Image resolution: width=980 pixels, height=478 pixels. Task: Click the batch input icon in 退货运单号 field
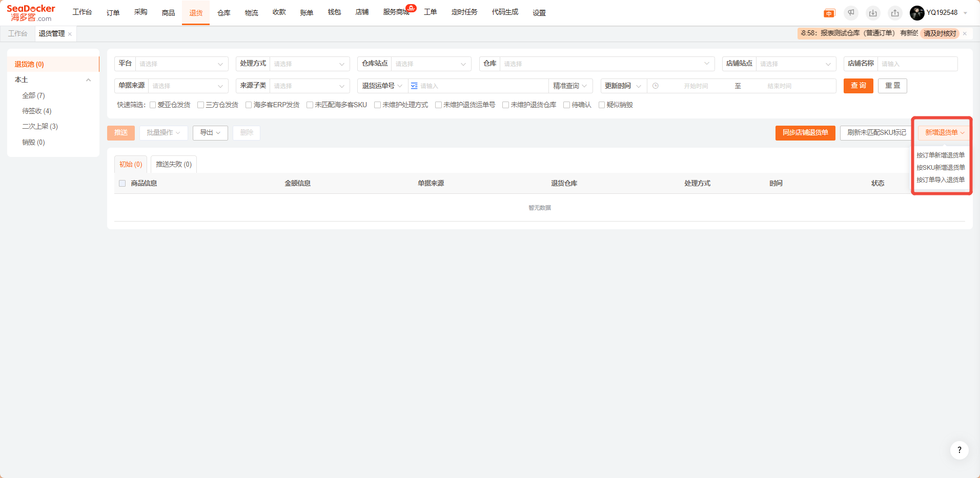click(x=414, y=86)
